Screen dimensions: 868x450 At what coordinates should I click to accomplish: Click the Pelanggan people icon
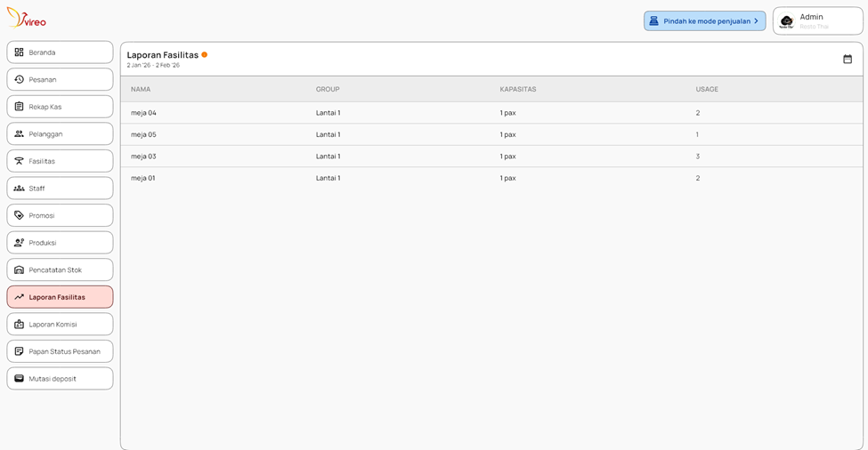[19, 134]
